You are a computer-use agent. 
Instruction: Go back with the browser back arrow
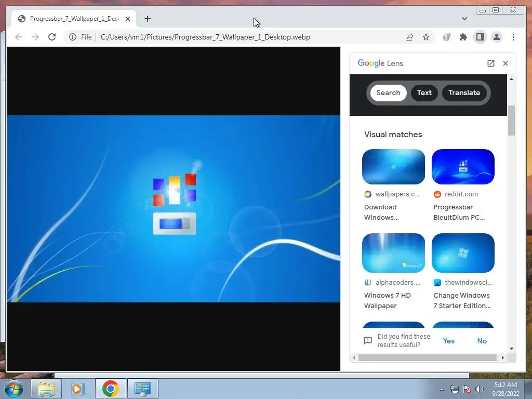tap(19, 37)
